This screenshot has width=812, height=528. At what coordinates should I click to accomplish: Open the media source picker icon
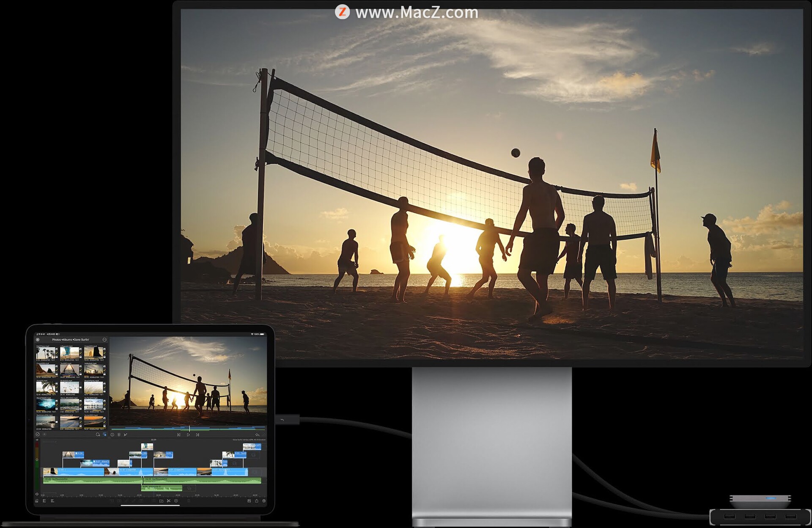point(38,340)
